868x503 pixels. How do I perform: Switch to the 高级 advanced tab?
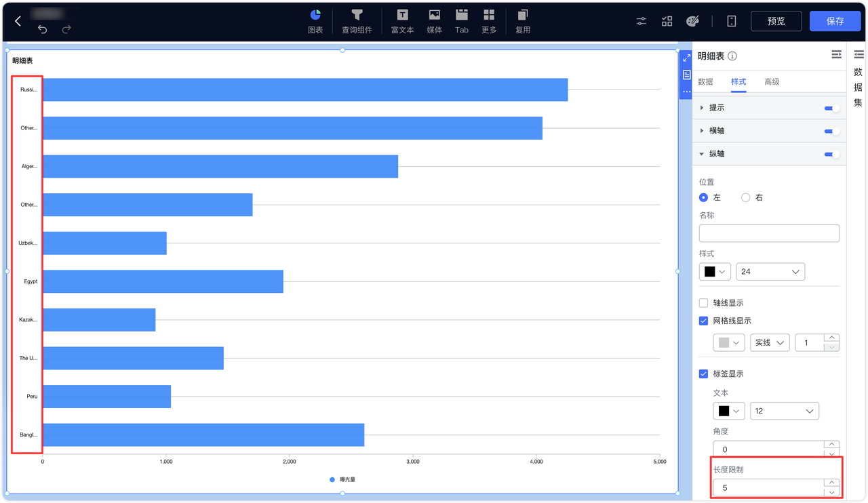click(772, 81)
